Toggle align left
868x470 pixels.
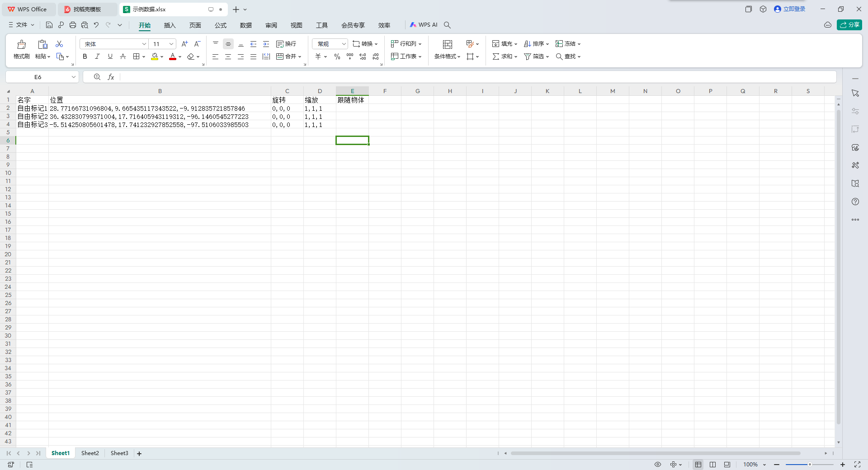(x=216, y=56)
